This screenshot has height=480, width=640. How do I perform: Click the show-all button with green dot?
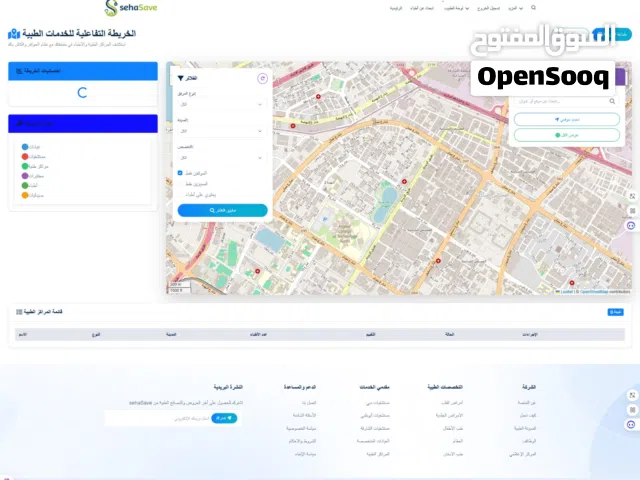[567, 135]
